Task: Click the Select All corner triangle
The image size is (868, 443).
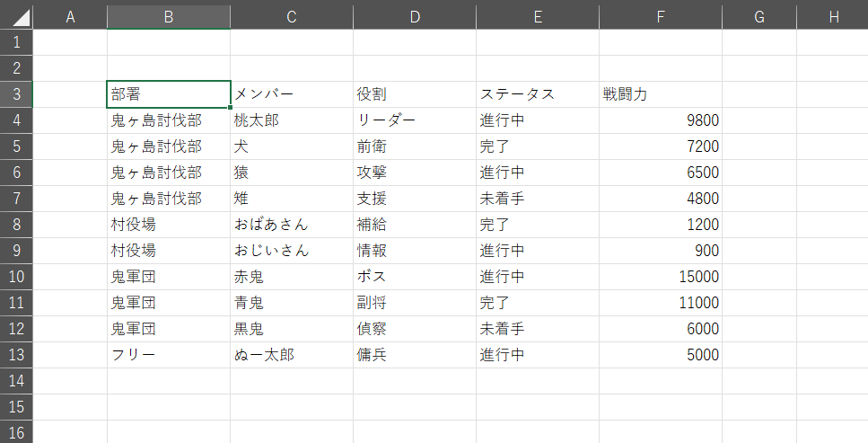Action: pos(16,16)
